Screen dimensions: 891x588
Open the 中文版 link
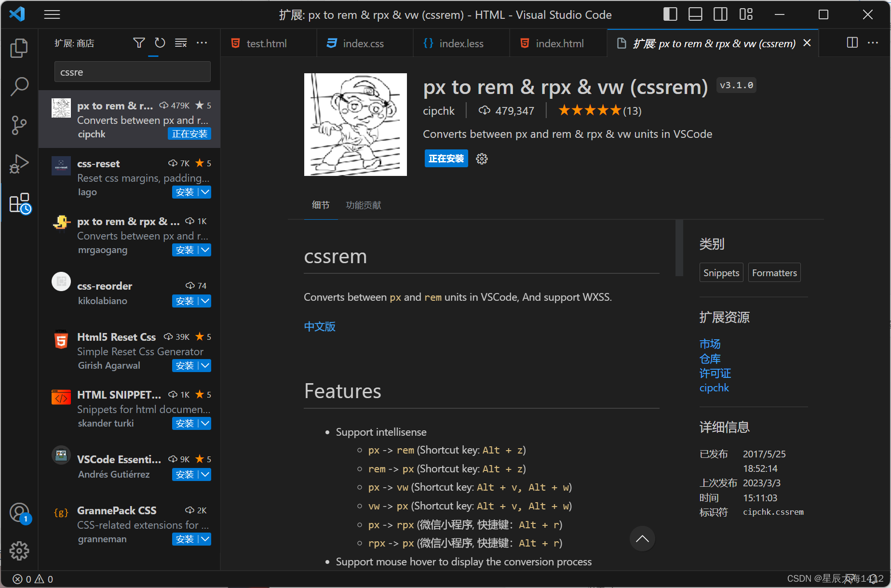pos(320,326)
